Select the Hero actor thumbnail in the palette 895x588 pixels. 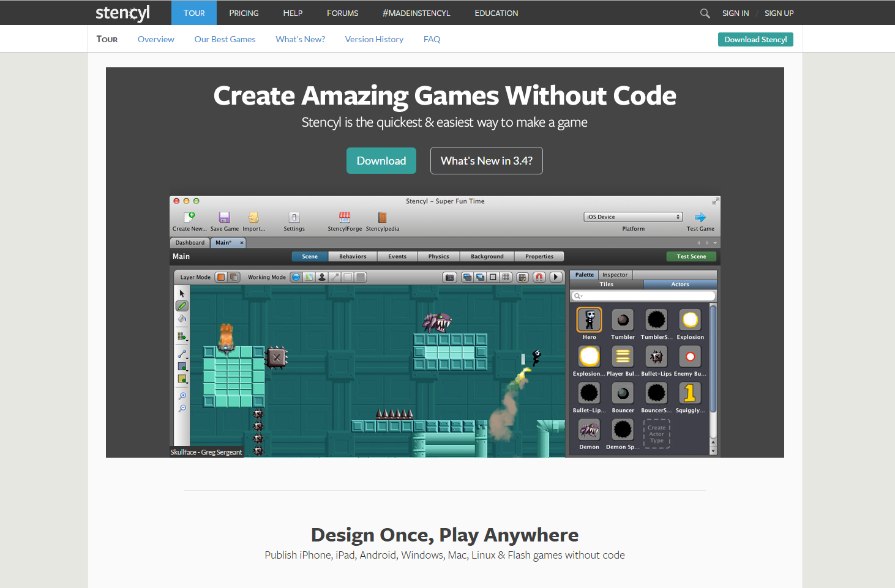pyautogui.click(x=588, y=319)
